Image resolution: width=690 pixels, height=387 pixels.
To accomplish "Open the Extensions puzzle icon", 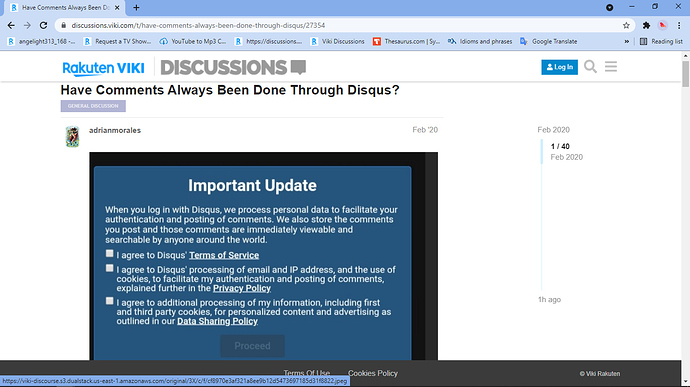I will (646, 26).
